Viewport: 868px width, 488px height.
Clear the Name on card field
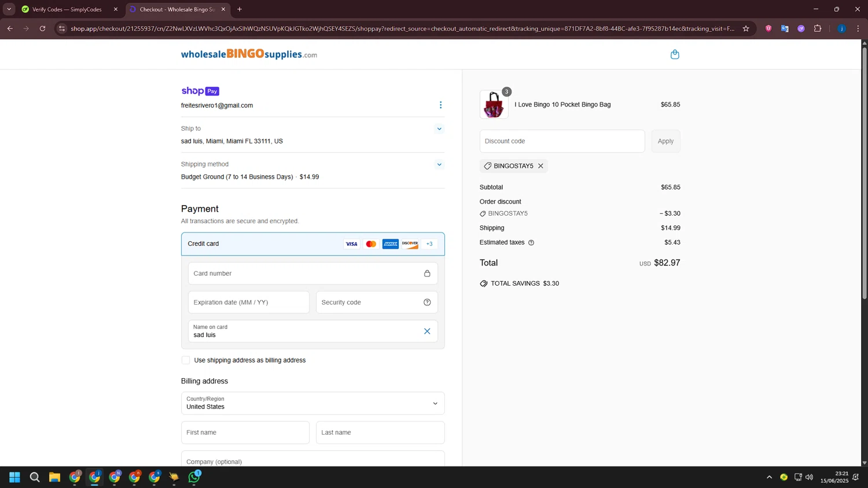coord(427,331)
